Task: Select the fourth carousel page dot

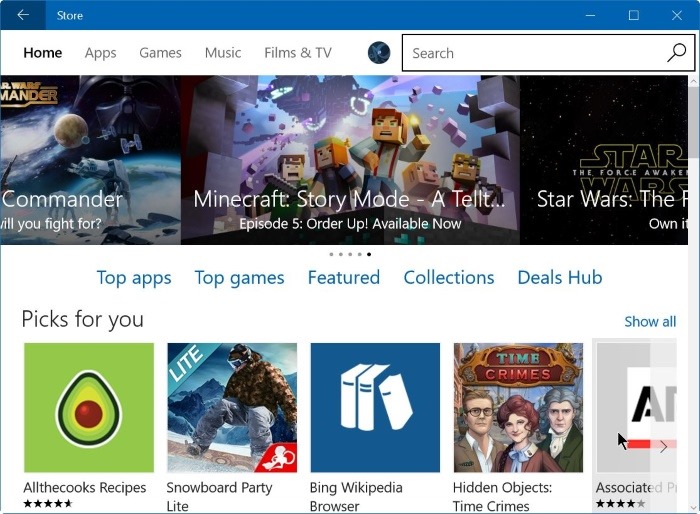Action: click(359, 254)
